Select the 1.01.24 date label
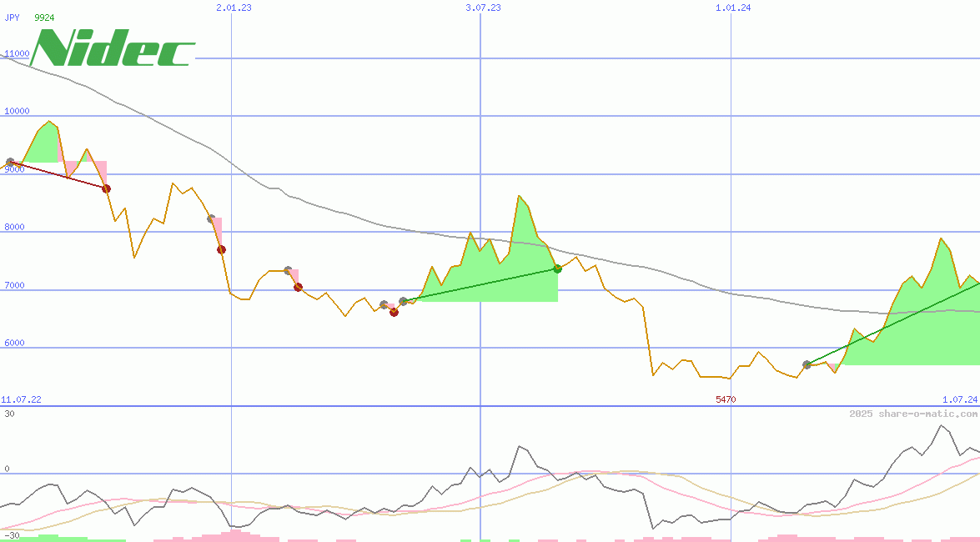The image size is (980, 542). tap(733, 8)
